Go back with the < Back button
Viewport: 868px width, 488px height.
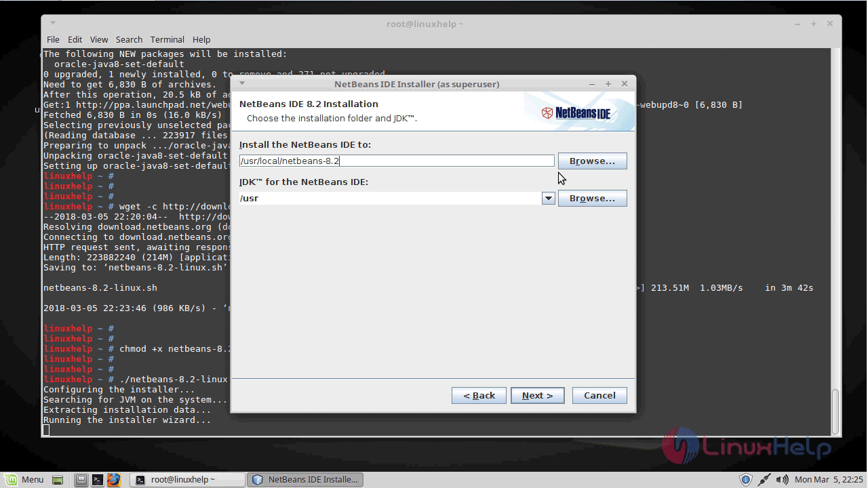click(479, 395)
